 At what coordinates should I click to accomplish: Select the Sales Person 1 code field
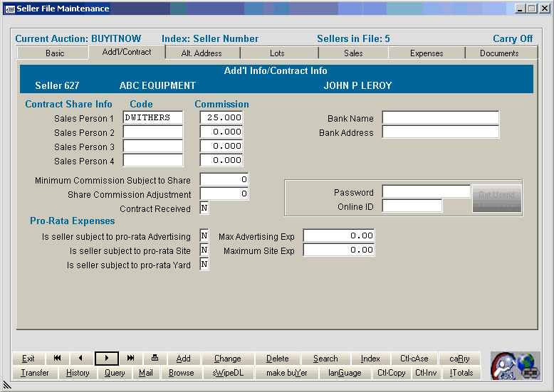(x=152, y=118)
